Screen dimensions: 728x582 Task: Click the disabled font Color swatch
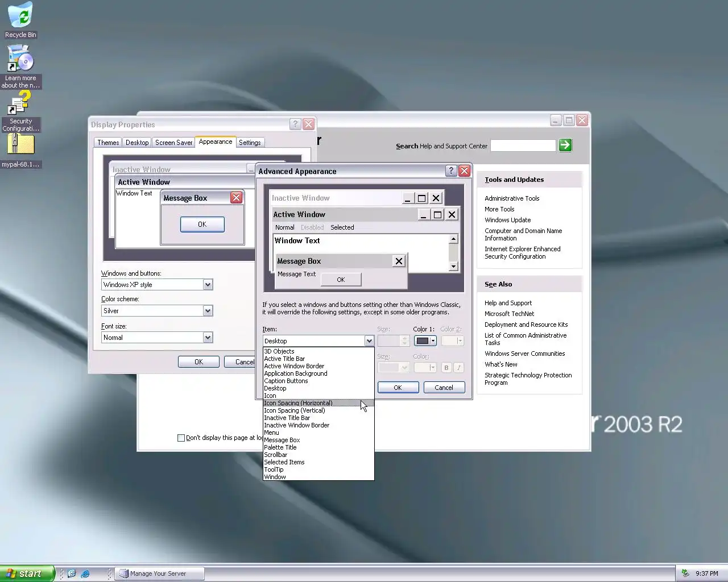pos(425,368)
